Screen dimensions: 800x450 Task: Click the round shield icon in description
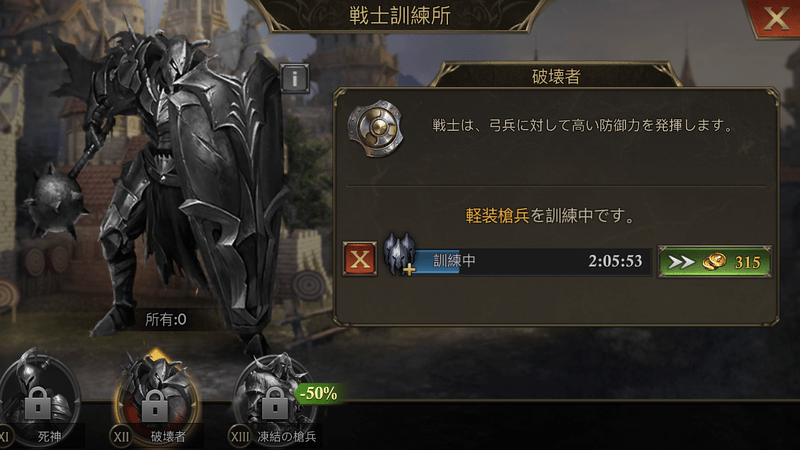tap(376, 128)
